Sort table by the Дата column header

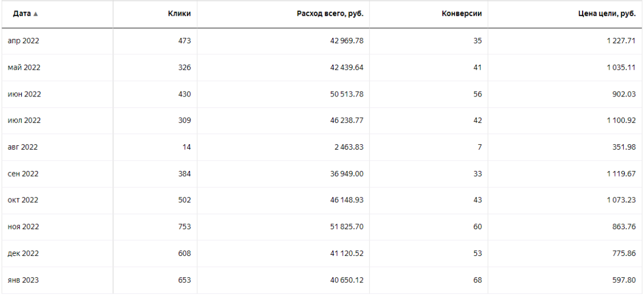coord(21,14)
